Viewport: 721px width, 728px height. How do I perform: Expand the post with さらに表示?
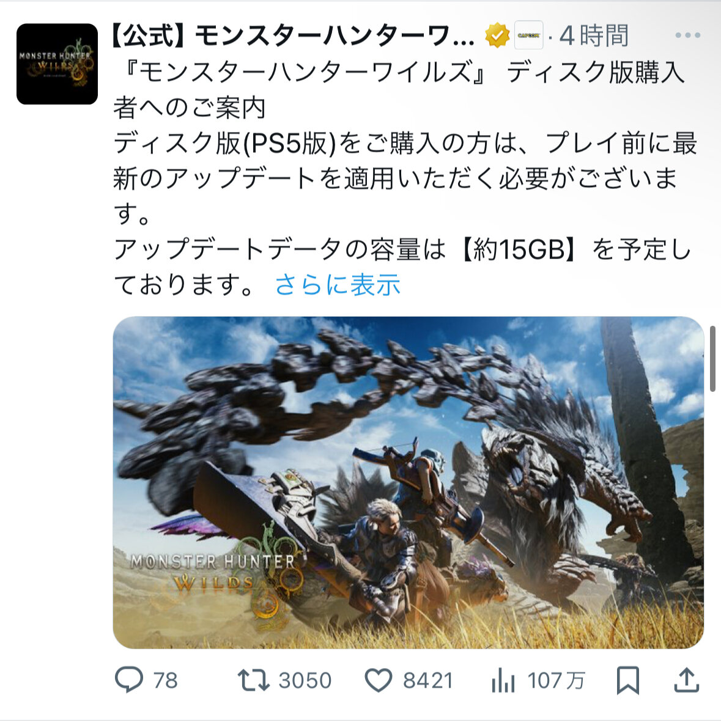tap(338, 285)
